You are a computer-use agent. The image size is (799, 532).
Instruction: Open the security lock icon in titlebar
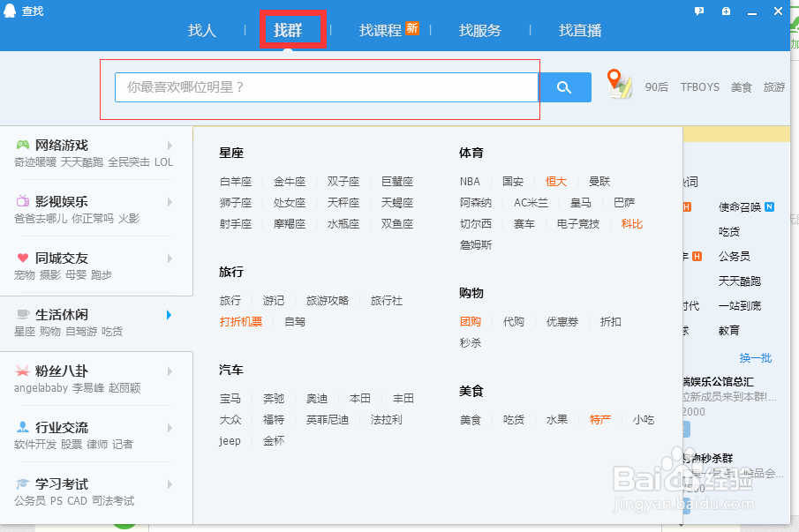[726, 11]
